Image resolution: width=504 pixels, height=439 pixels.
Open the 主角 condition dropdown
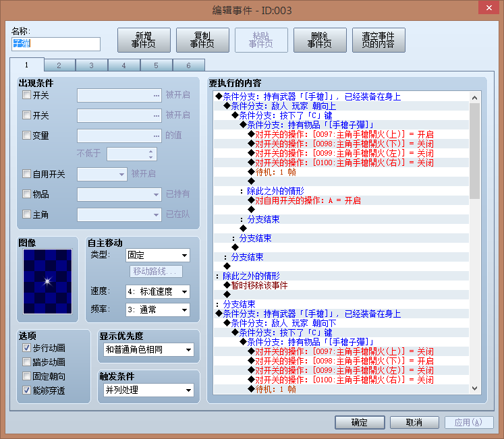119,214
